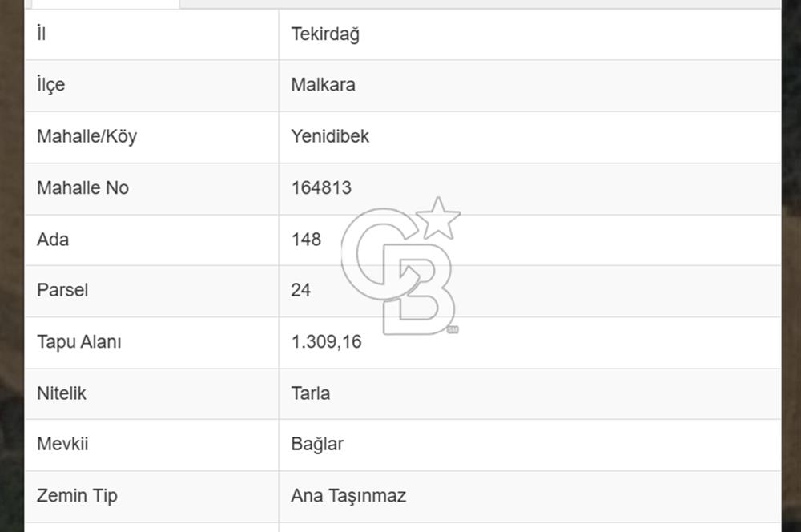801x532 pixels.
Task: Select the active tab at top left
Action: tap(104, 4)
